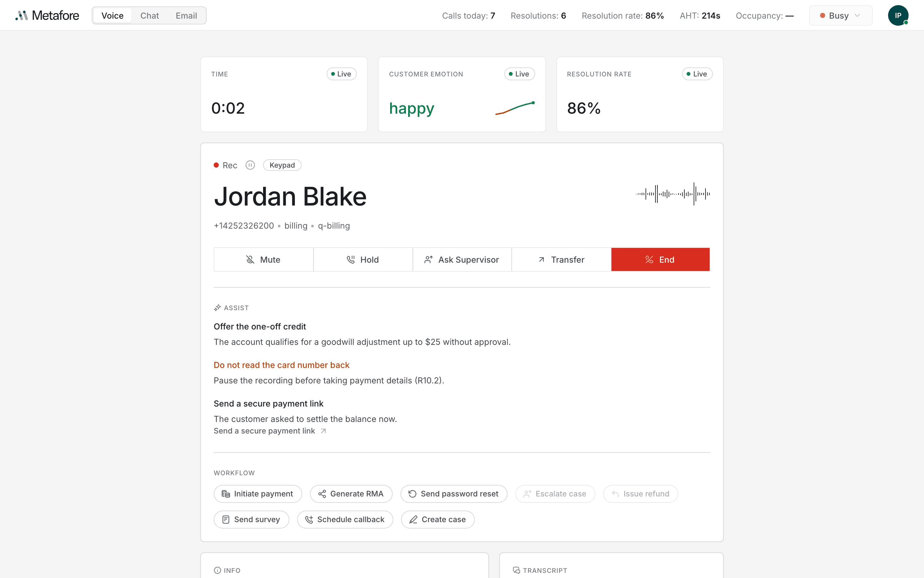Click the customer emotion trend sparkline
The image size is (924, 578).
515,108
